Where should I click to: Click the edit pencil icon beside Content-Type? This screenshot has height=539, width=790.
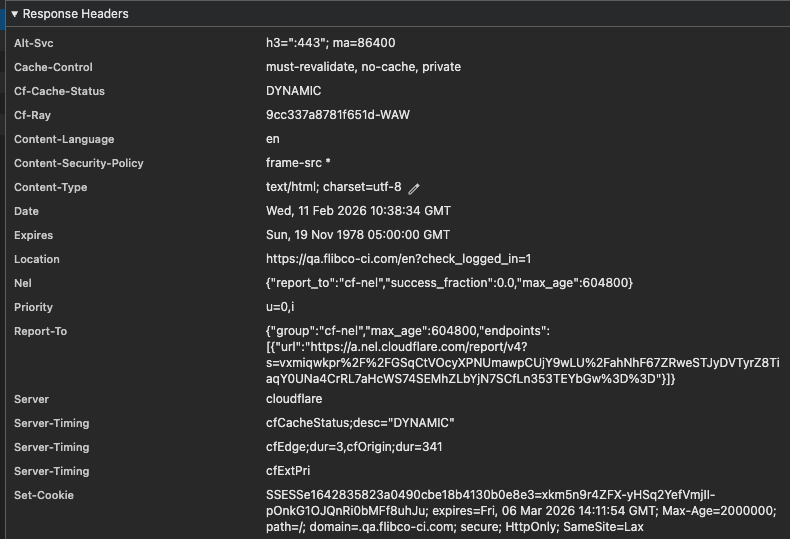click(x=414, y=188)
